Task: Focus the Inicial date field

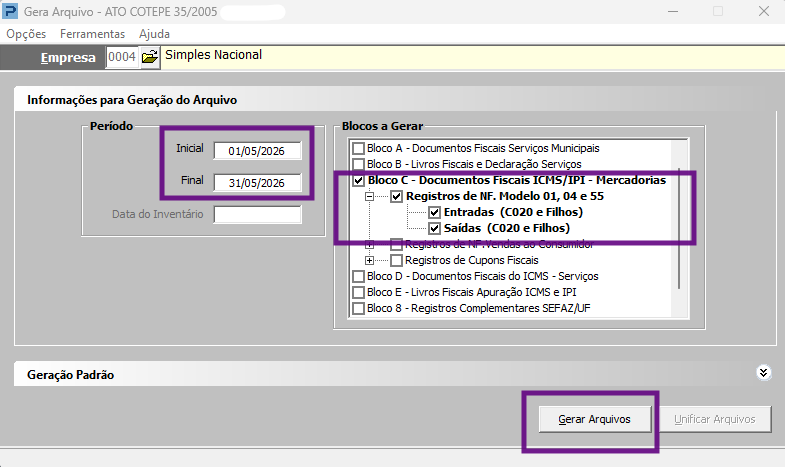Action: coord(257,151)
